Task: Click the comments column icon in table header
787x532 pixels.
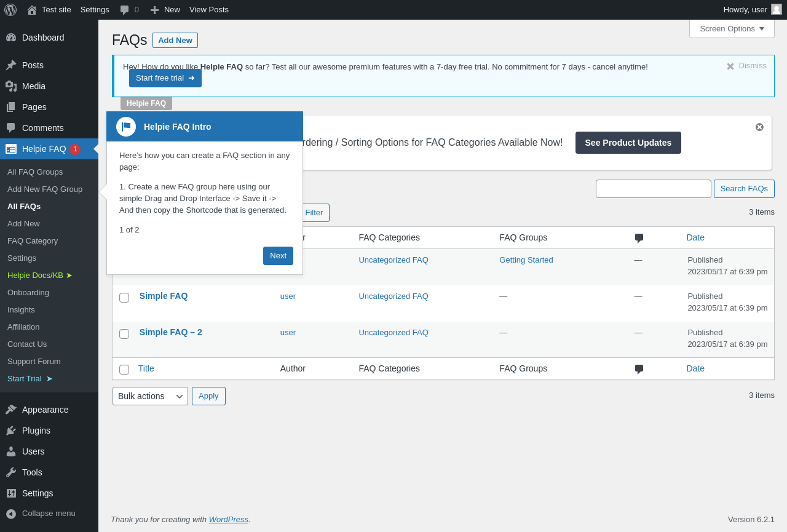Action: (639, 238)
